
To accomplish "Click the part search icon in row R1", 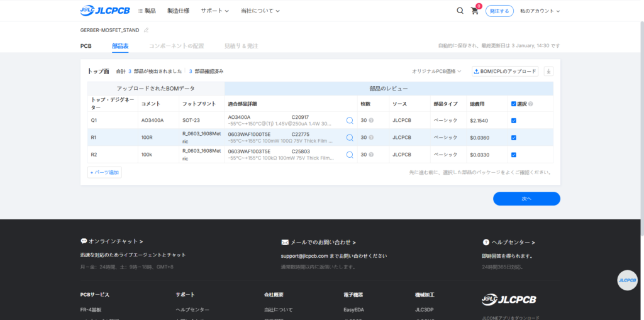I will pyautogui.click(x=350, y=138).
